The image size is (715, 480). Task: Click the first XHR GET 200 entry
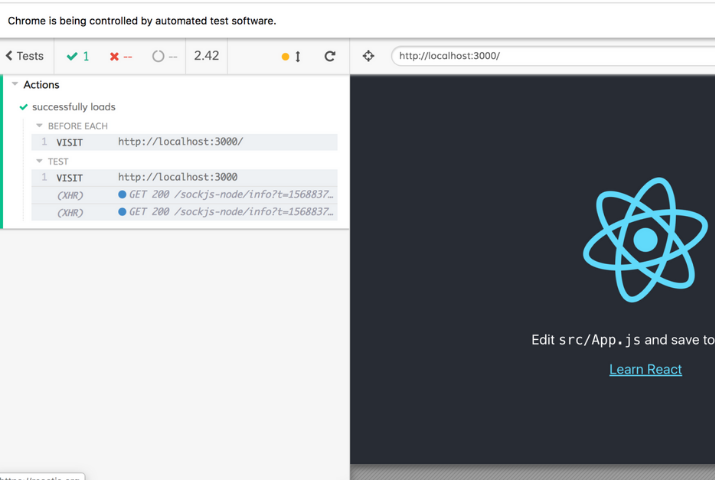tap(225, 194)
